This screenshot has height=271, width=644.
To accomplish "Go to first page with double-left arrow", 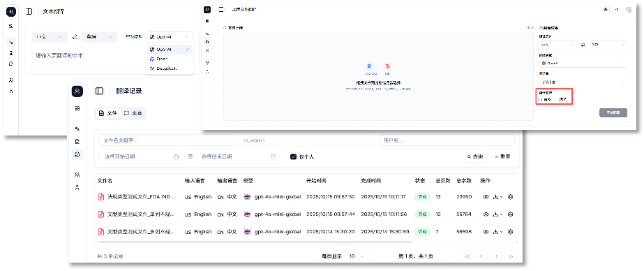I will [x=467, y=256].
